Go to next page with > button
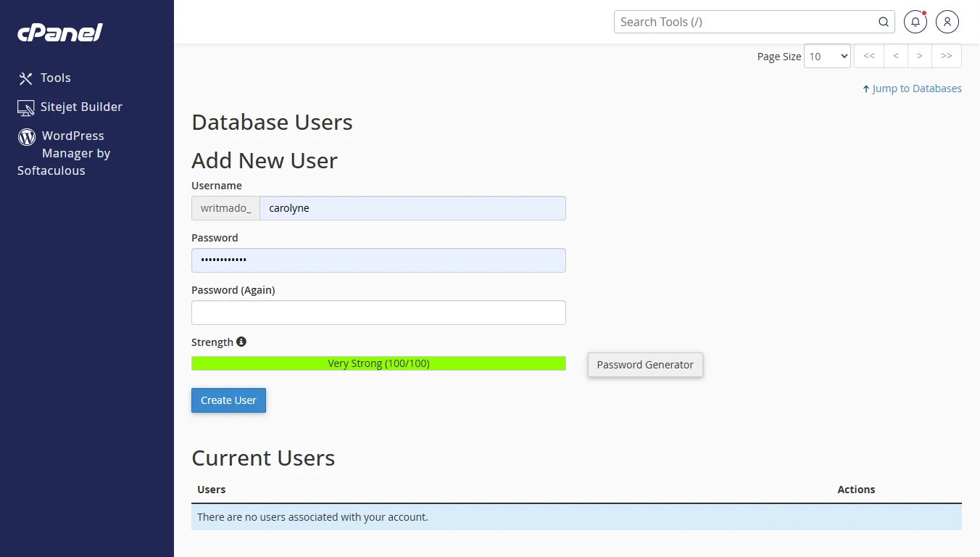980x557 pixels. tap(920, 56)
